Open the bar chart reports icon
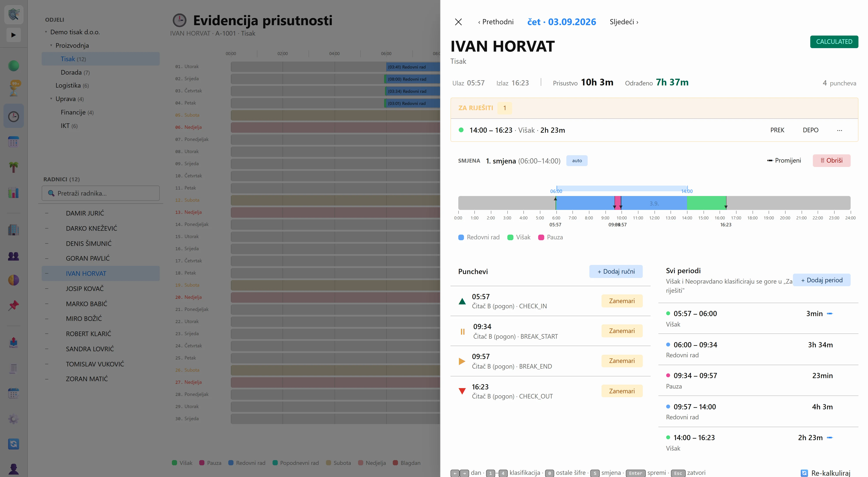The height and width of the screenshot is (477, 868). pyautogui.click(x=13, y=193)
